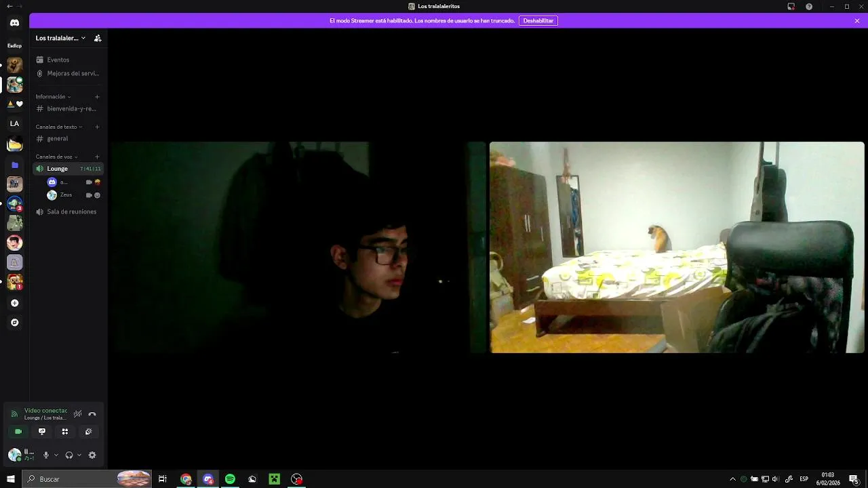Open Minecraft from the taskbar
Image resolution: width=868 pixels, height=488 pixels.
point(274,479)
